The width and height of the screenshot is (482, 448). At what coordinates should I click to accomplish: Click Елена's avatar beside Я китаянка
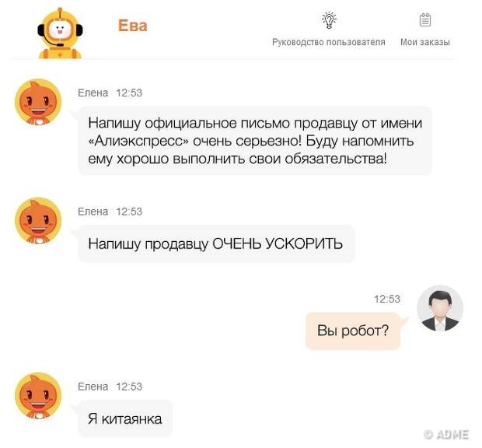tap(38, 396)
